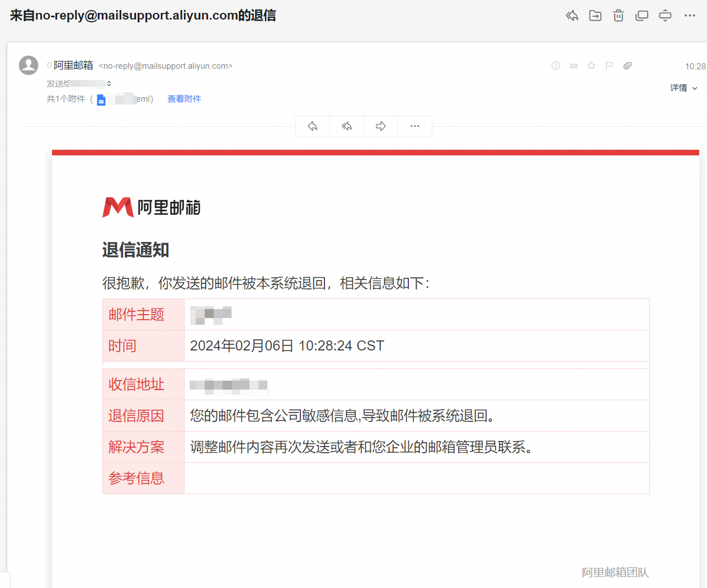Click the 查看附件 link
The width and height of the screenshot is (707, 588).
click(184, 99)
